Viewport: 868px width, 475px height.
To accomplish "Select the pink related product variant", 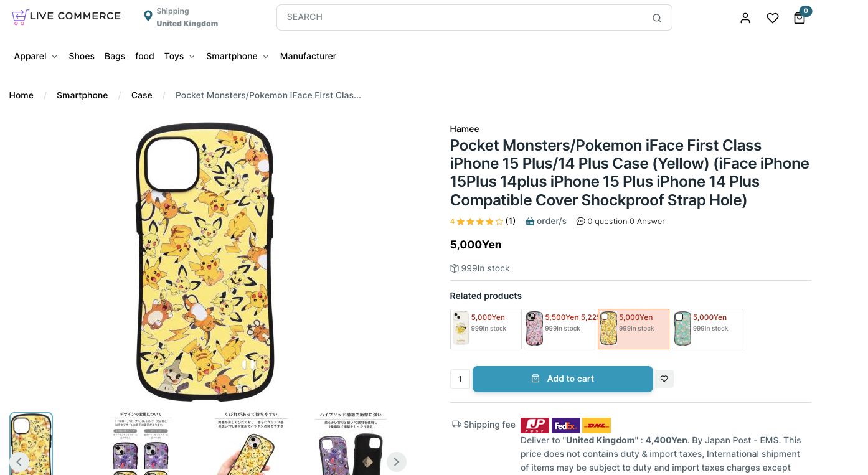I will click(559, 329).
